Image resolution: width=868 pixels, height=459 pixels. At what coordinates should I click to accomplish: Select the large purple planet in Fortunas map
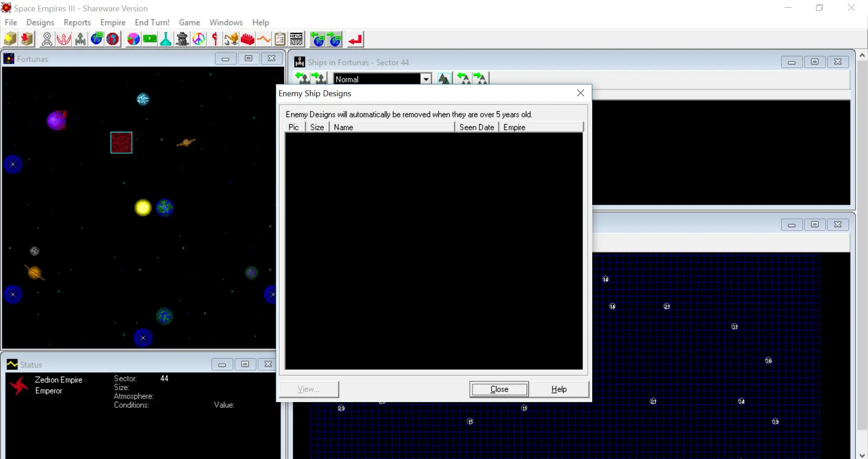click(56, 121)
